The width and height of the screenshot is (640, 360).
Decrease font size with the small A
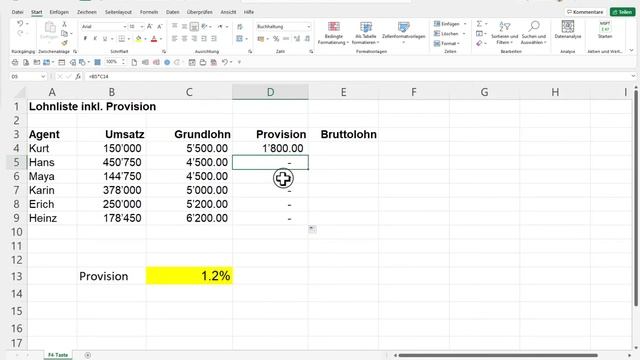[160, 27]
